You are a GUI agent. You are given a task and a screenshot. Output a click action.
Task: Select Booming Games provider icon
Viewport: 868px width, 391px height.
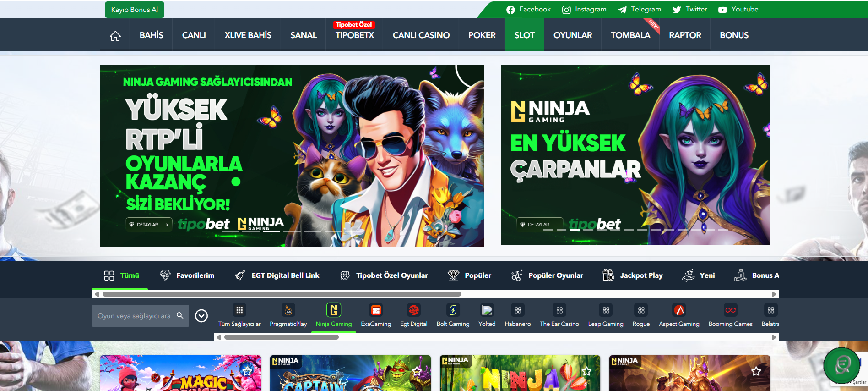(730, 311)
